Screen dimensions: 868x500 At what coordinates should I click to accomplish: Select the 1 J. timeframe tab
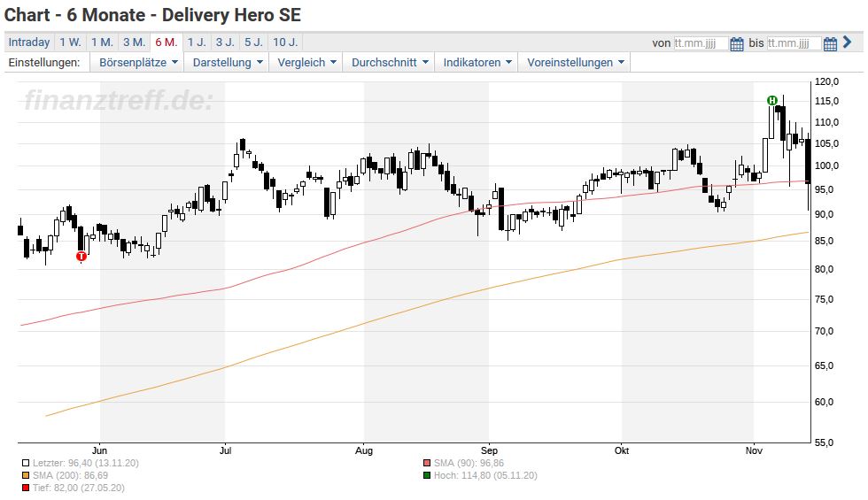coord(197,42)
